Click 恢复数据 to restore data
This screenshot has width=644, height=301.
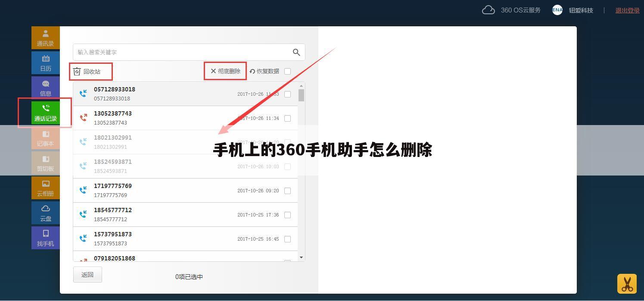[x=264, y=71]
